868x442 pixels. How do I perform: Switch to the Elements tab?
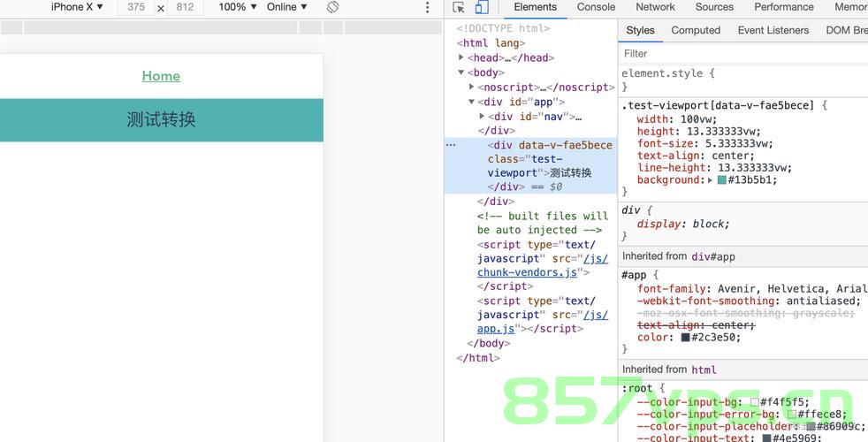536,7
